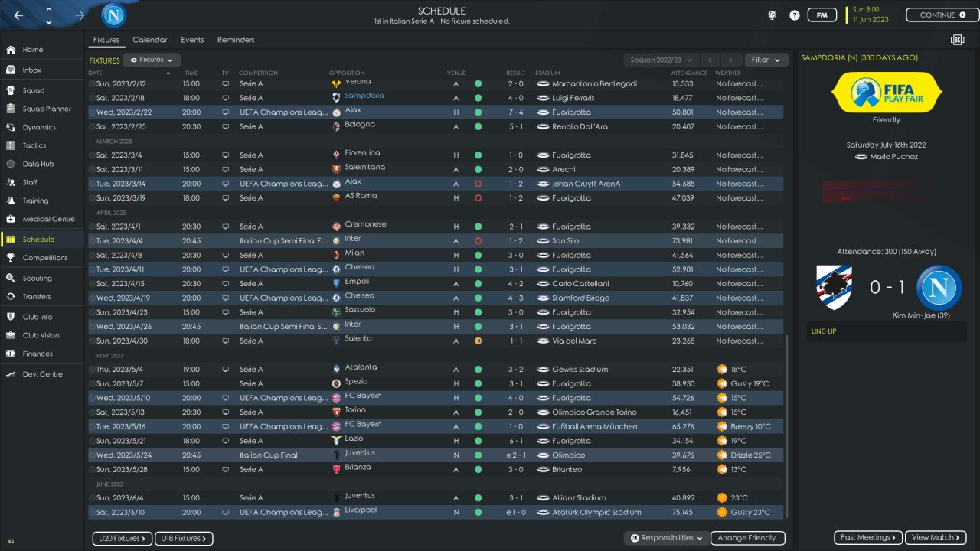Go to previous season with left chevron

pos(710,60)
